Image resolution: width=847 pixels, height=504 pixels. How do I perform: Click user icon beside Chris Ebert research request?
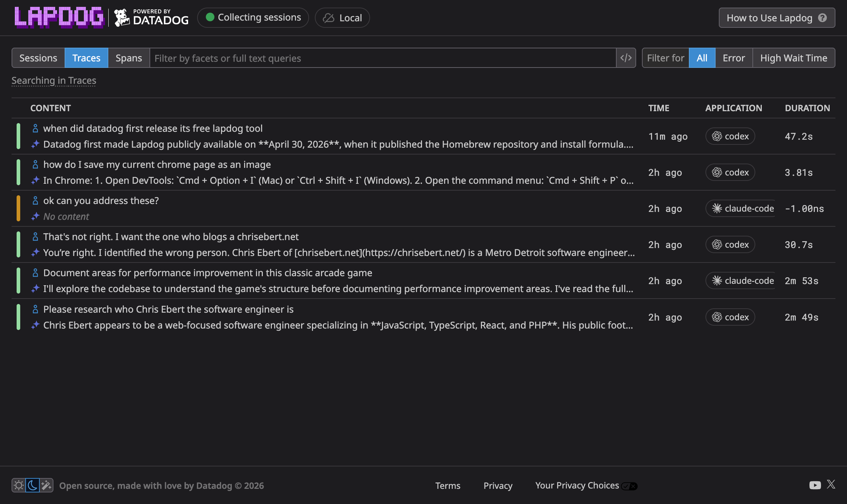pos(35,309)
